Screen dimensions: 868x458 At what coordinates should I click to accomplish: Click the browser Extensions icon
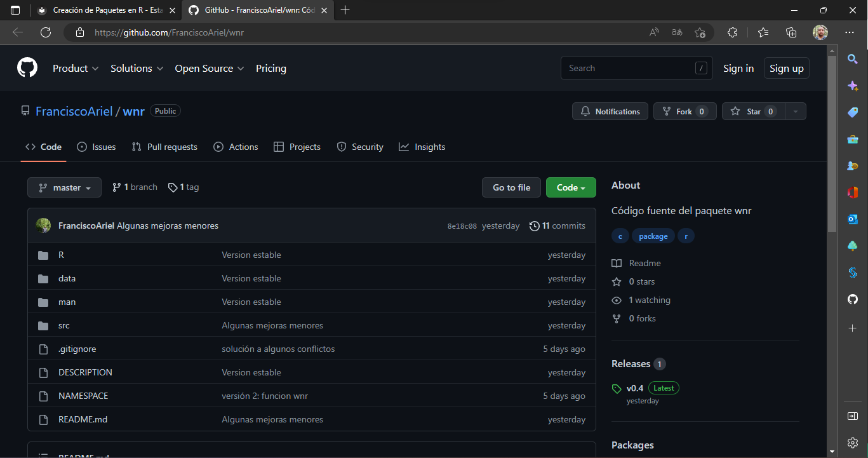[732, 32]
